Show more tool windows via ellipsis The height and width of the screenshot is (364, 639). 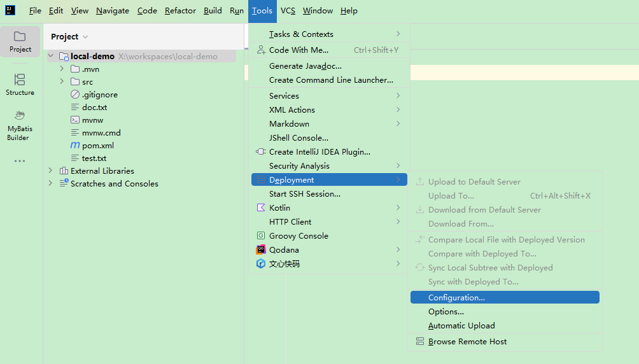(x=20, y=161)
